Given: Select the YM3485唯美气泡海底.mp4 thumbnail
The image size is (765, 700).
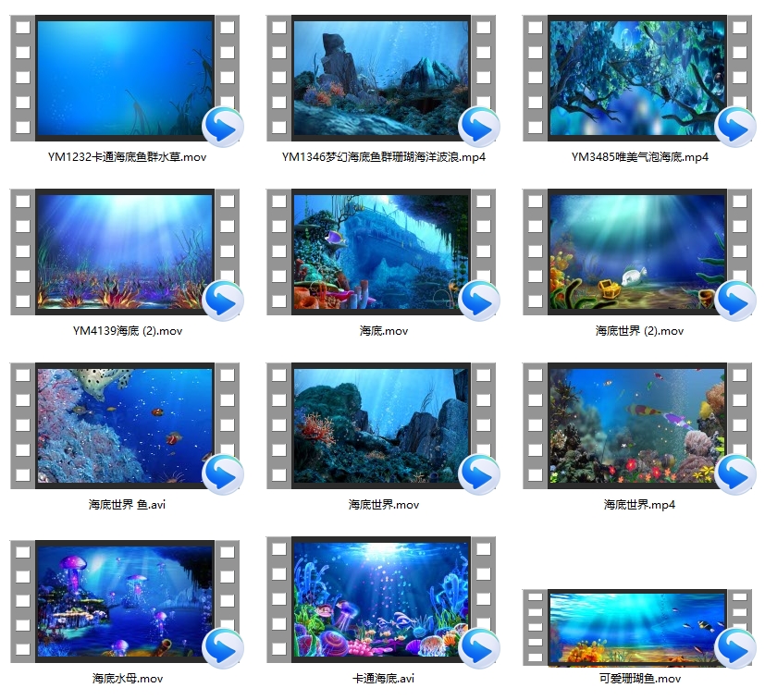Looking at the screenshot, I should [x=637, y=78].
